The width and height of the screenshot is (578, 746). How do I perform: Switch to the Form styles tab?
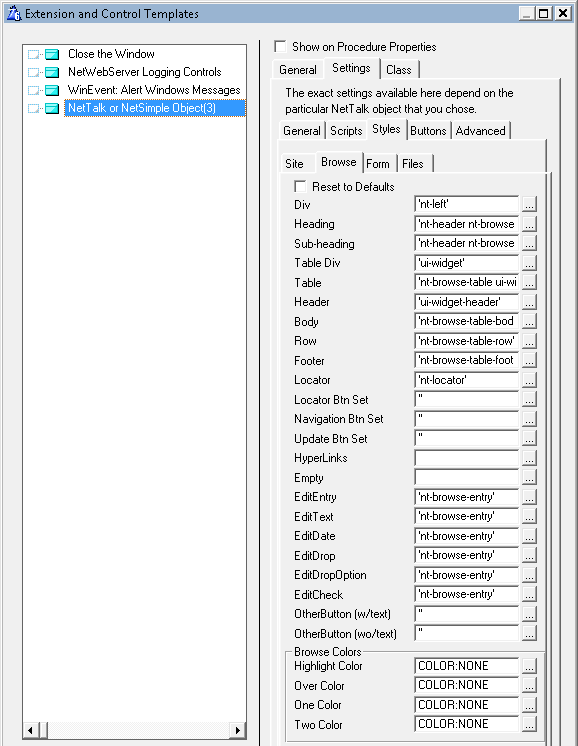coord(378,164)
